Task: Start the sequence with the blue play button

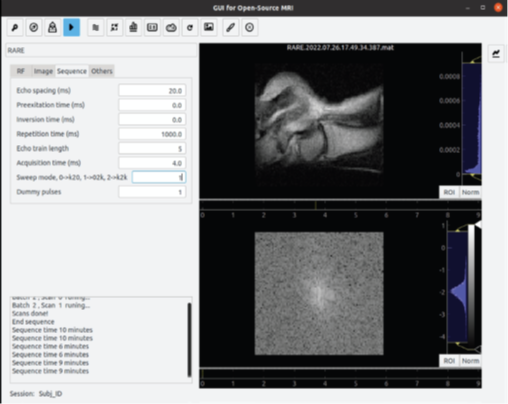Action: coord(71,27)
